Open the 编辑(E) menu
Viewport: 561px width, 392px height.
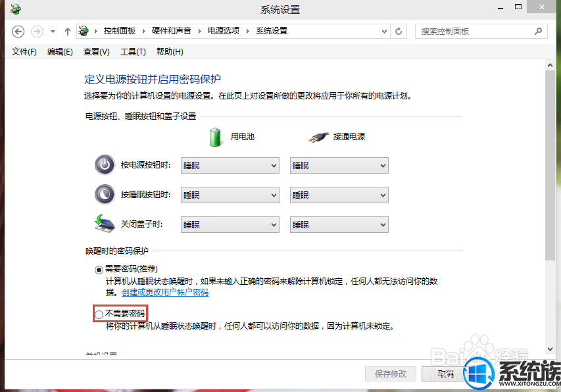tap(60, 52)
